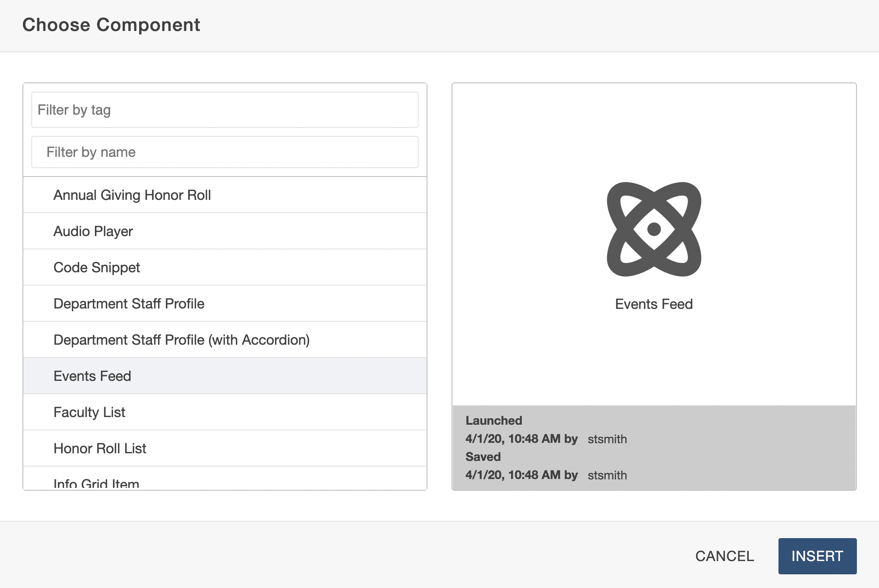
Task: Click the Events Feed preview label
Action: tap(654, 304)
